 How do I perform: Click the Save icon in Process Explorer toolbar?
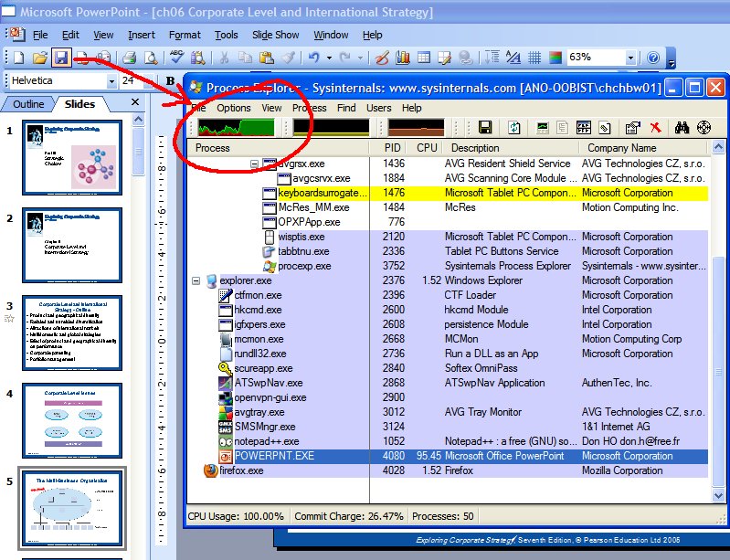tap(485, 127)
